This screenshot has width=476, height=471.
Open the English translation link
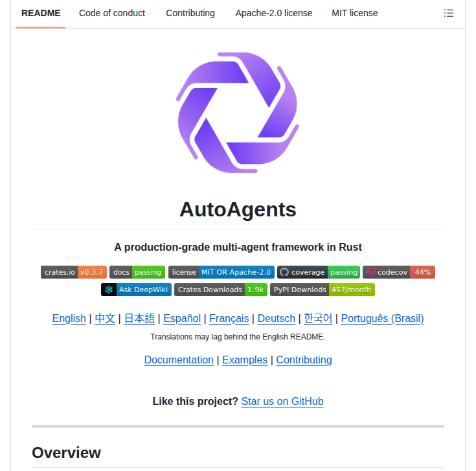coord(69,319)
